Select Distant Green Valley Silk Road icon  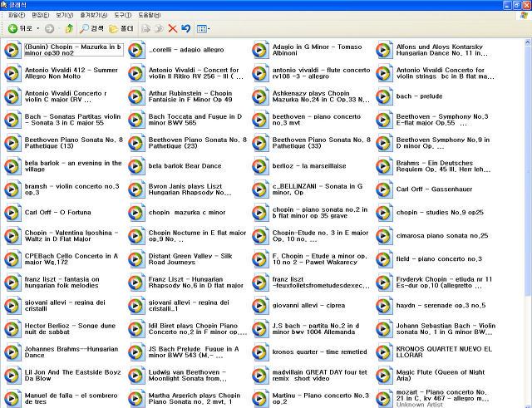click(x=136, y=259)
